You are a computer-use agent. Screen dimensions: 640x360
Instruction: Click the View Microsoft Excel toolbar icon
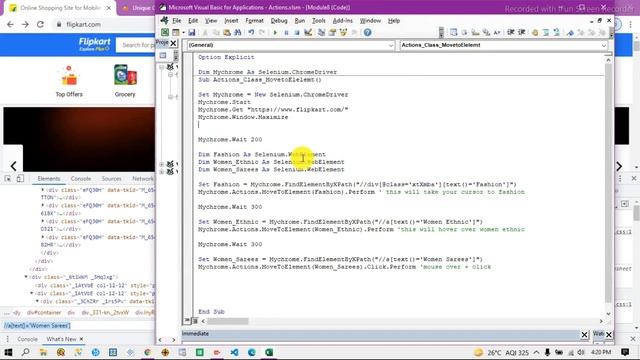point(164,33)
